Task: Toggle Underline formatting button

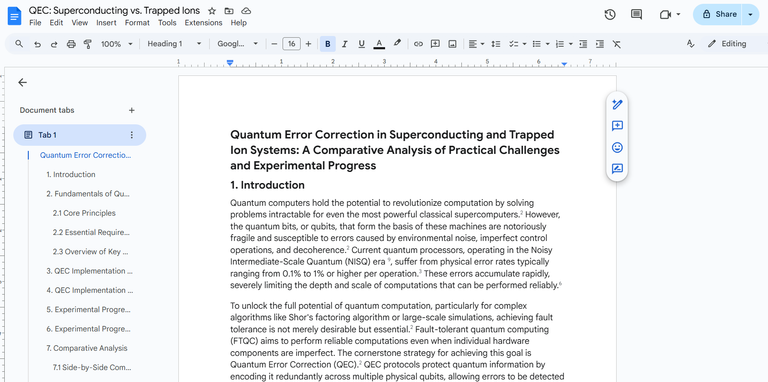Action: click(361, 44)
